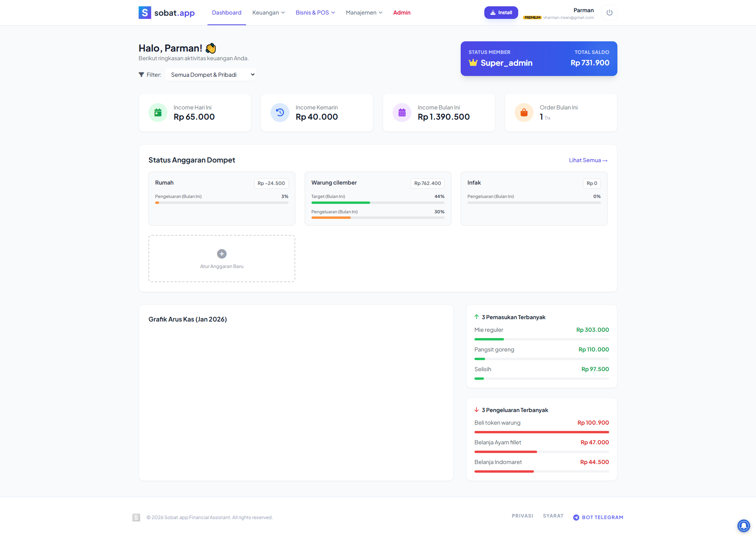The width and height of the screenshot is (756, 538).
Task: Open the Semua Dompet & Pribadi filter selector
Action: pos(211,74)
